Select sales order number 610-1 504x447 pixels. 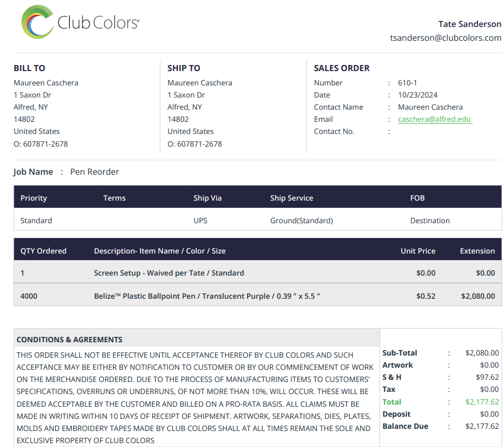pos(407,83)
